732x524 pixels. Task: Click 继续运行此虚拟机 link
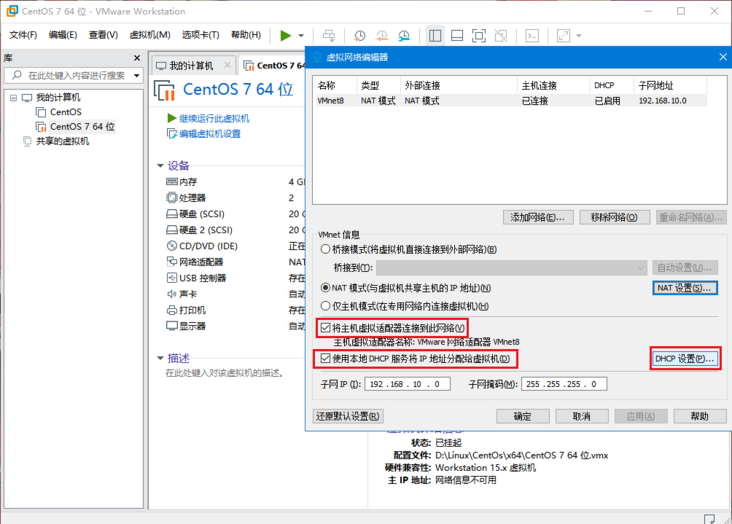[214, 119]
